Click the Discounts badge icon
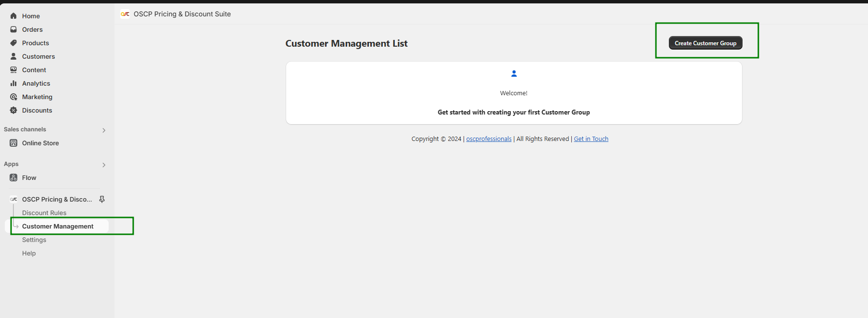The height and width of the screenshot is (318, 868). click(13, 110)
